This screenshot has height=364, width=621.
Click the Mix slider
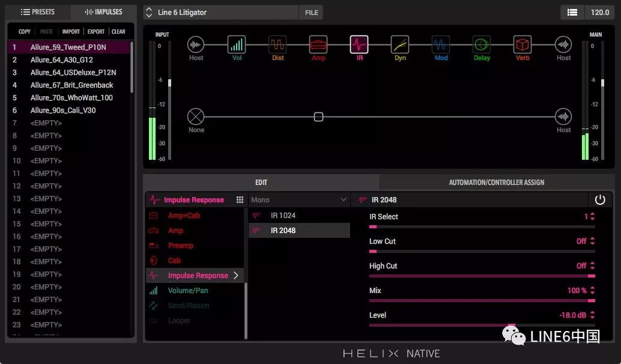point(482,300)
